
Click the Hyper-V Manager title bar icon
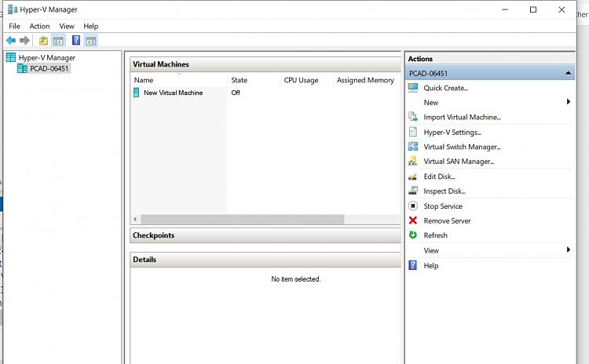coord(13,9)
